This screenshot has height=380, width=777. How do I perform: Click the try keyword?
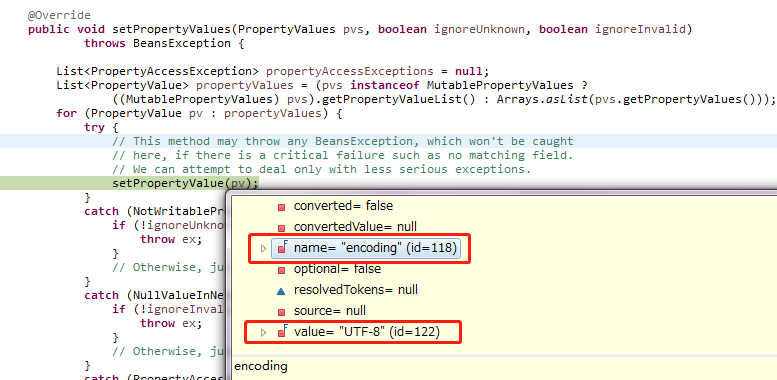[94, 127]
